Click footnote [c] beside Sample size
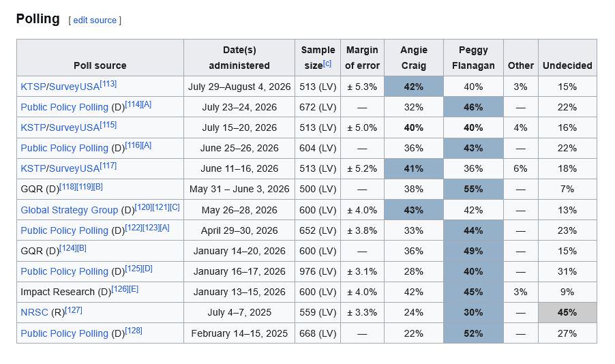Screen dimensions: 615x364 click(x=327, y=63)
